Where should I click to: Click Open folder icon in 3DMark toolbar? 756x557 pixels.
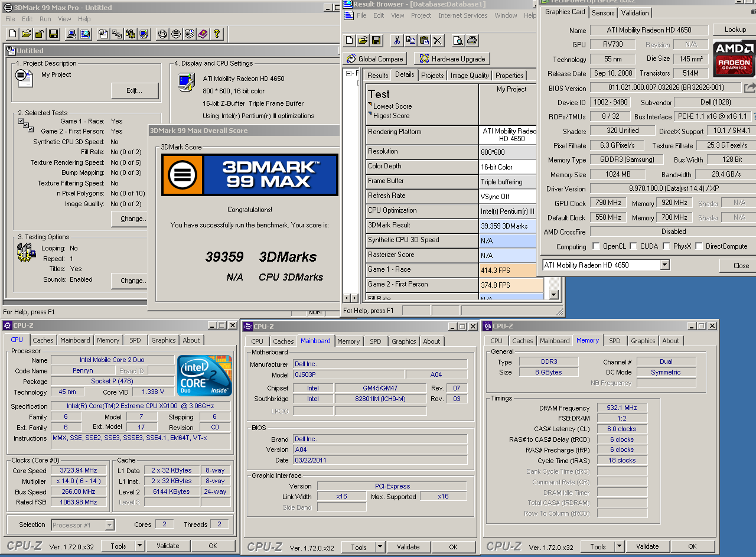coord(25,34)
